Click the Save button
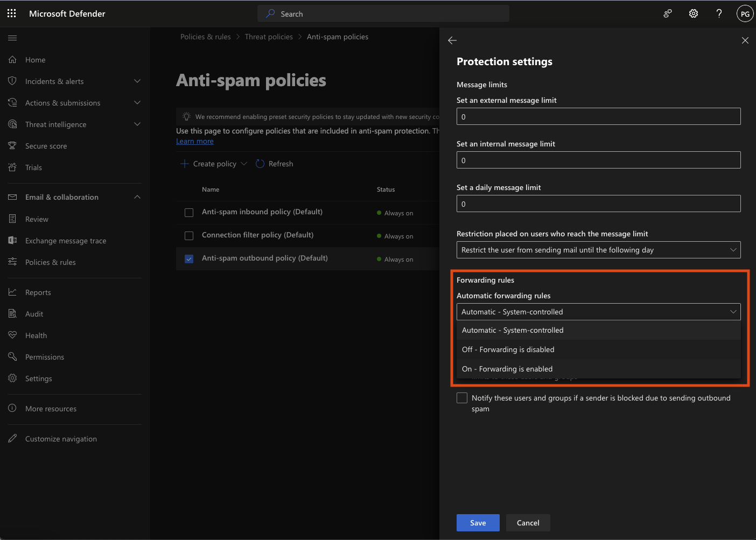Image resolution: width=756 pixels, height=540 pixels. [x=478, y=523]
